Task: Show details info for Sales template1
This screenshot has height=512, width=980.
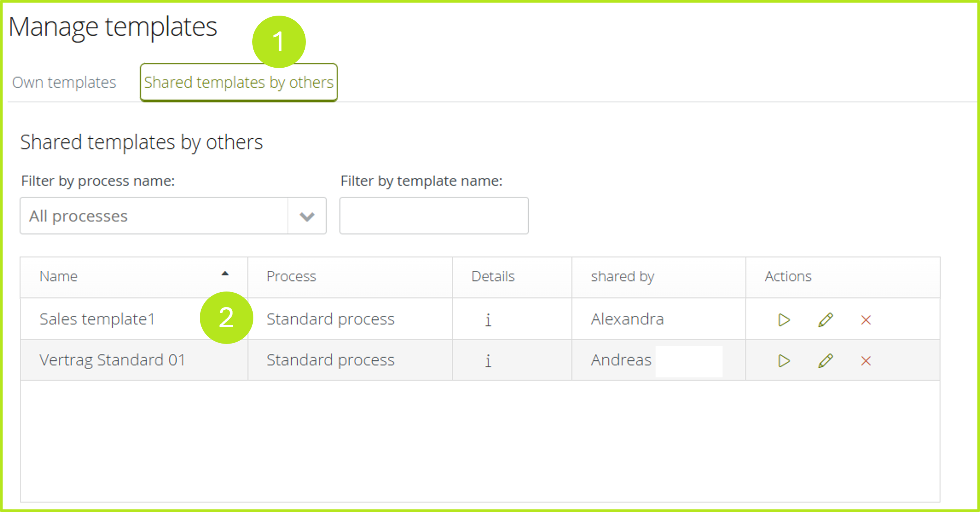Action: (x=488, y=320)
